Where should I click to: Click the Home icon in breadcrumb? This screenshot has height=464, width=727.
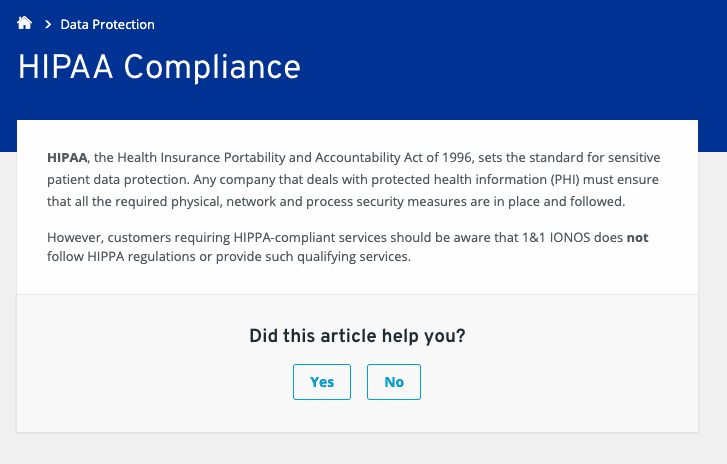pos(26,23)
